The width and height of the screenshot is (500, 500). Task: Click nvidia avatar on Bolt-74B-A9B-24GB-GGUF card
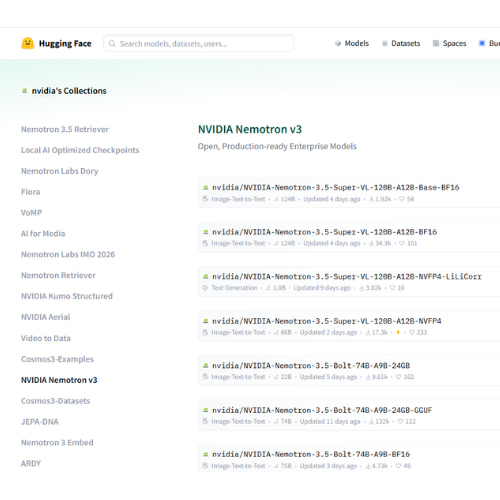(x=206, y=410)
